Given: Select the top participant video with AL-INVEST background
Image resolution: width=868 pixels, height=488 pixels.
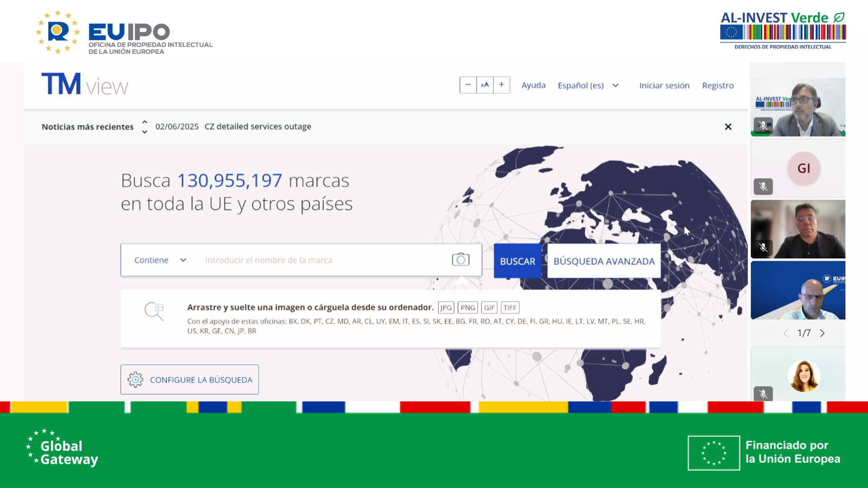Looking at the screenshot, I should pyautogui.click(x=798, y=107).
